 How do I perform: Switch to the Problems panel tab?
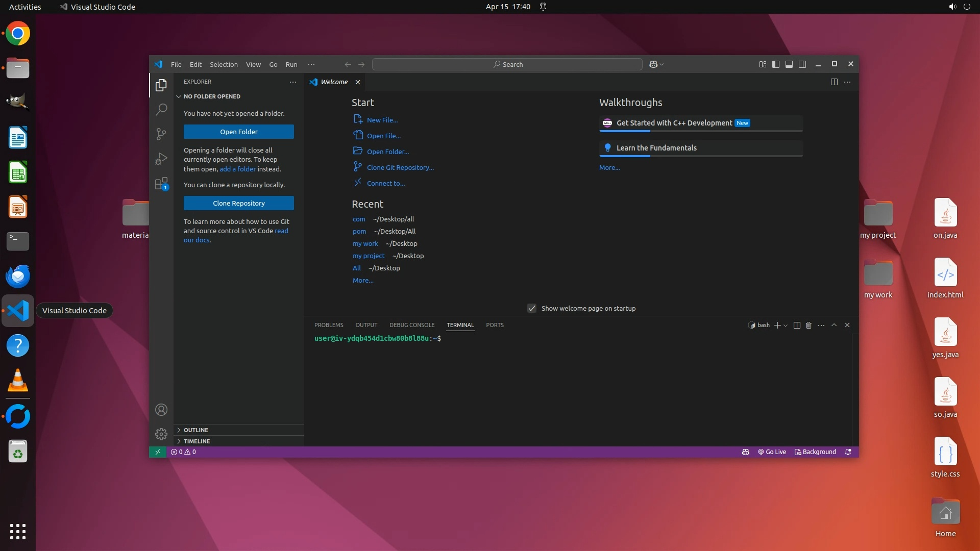pos(329,325)
